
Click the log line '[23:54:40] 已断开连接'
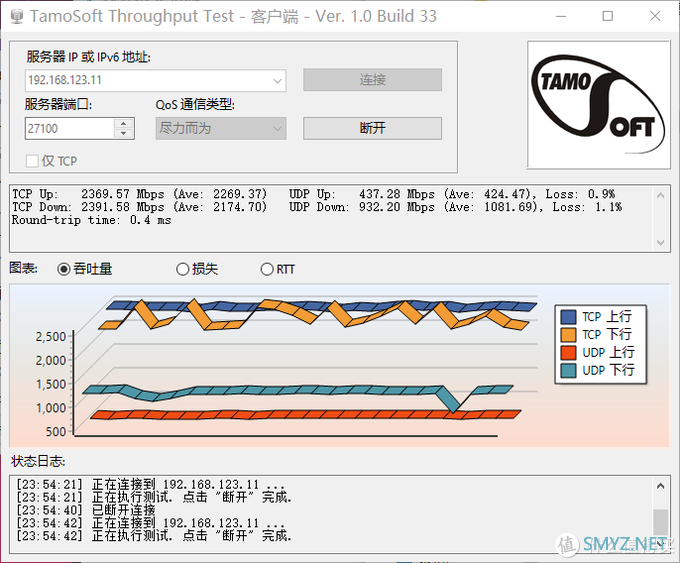pyautogui.click(x=85, y=510)
